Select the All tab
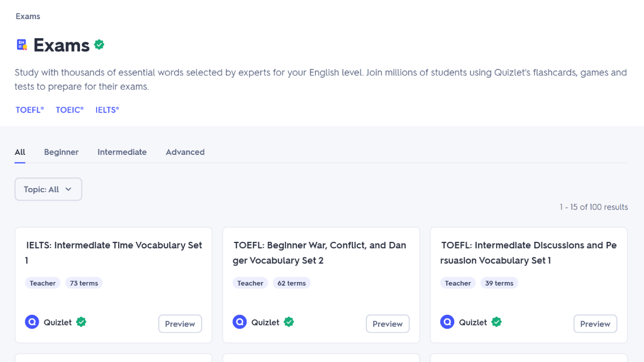The image size is (644, 362). 20,152
